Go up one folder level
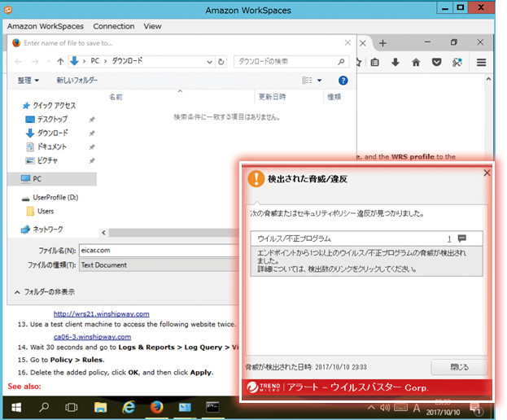The image size is (507, 420). point(60,61)
